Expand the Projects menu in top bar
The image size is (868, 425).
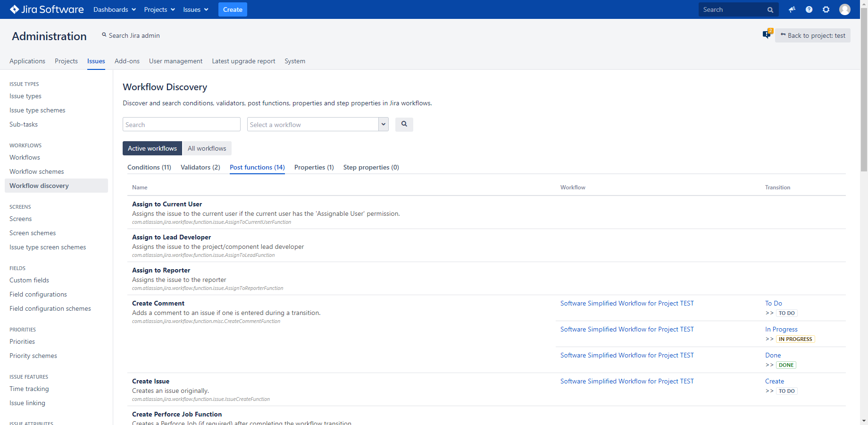pos(159,9)
